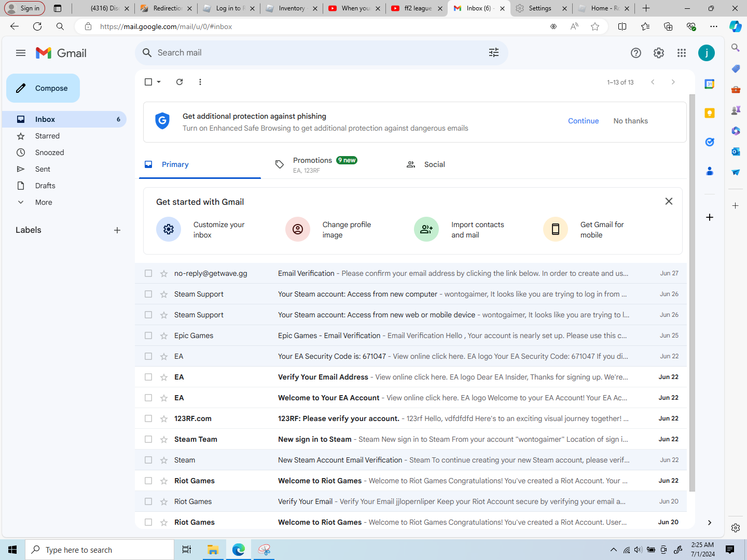Open the More options three-dot menu
The height and width of the screenshot is (560, 747).
pos(200,82)
